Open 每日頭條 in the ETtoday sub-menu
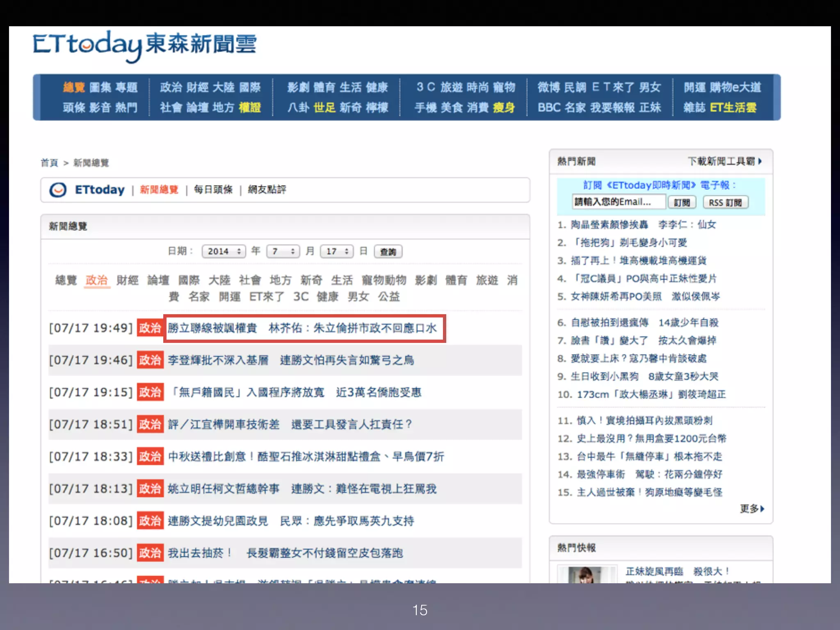 (213, 189)
